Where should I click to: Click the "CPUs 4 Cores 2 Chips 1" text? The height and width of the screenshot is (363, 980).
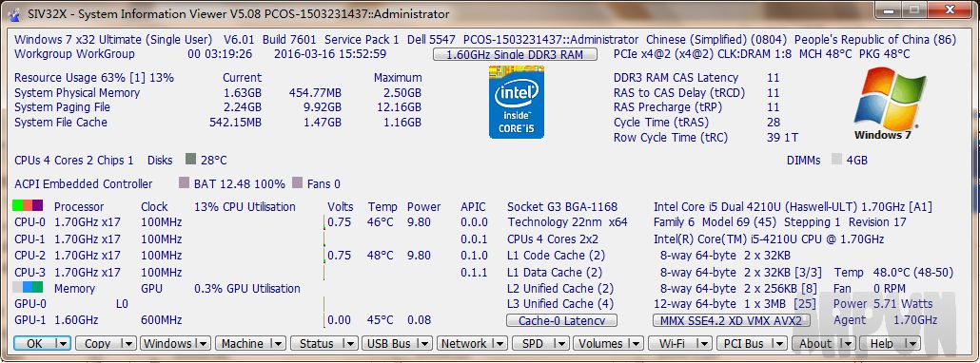point(74,161)
